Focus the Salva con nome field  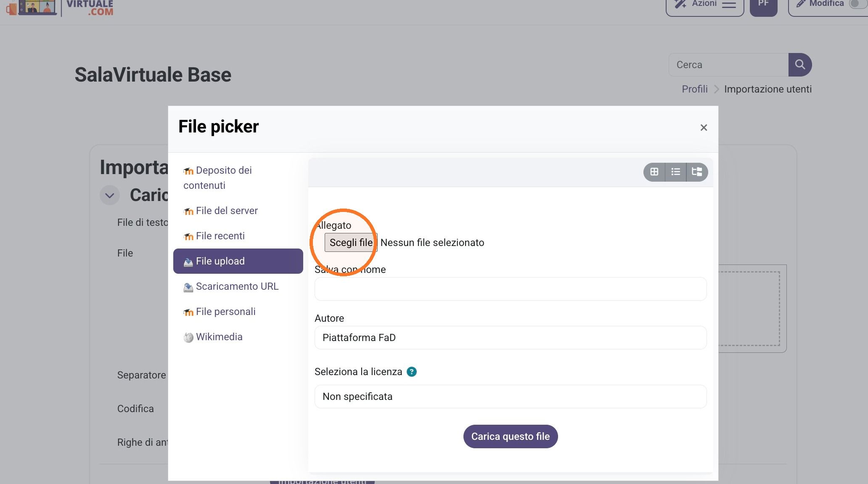[511, 289]
